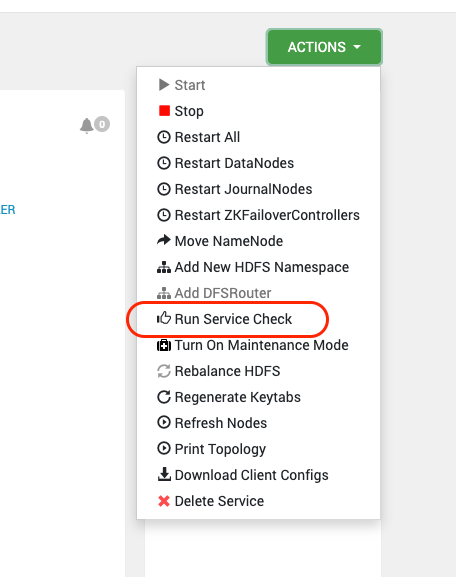The image size is (456, 577).
Task: Click the caret arrow on ACTIONS button
Action: coord(357,47)
